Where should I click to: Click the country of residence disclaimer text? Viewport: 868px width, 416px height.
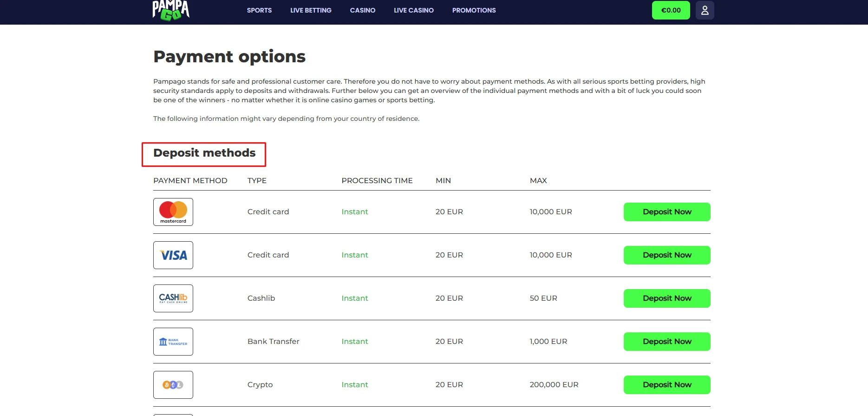[286, 119]
